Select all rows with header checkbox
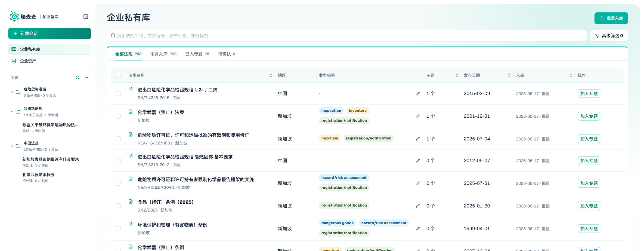This screenshot has height=251, width=644. tap(118, 75)
